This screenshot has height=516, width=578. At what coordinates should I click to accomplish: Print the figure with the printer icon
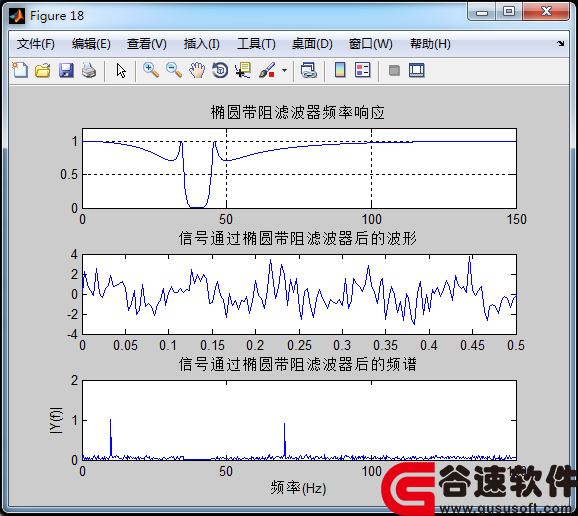89,70
